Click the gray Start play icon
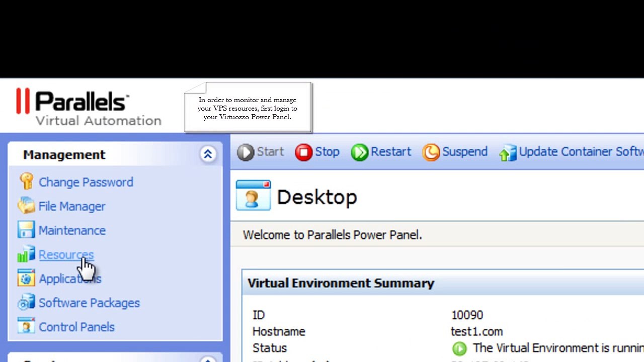The image size is (644, 362). [246, 152]
